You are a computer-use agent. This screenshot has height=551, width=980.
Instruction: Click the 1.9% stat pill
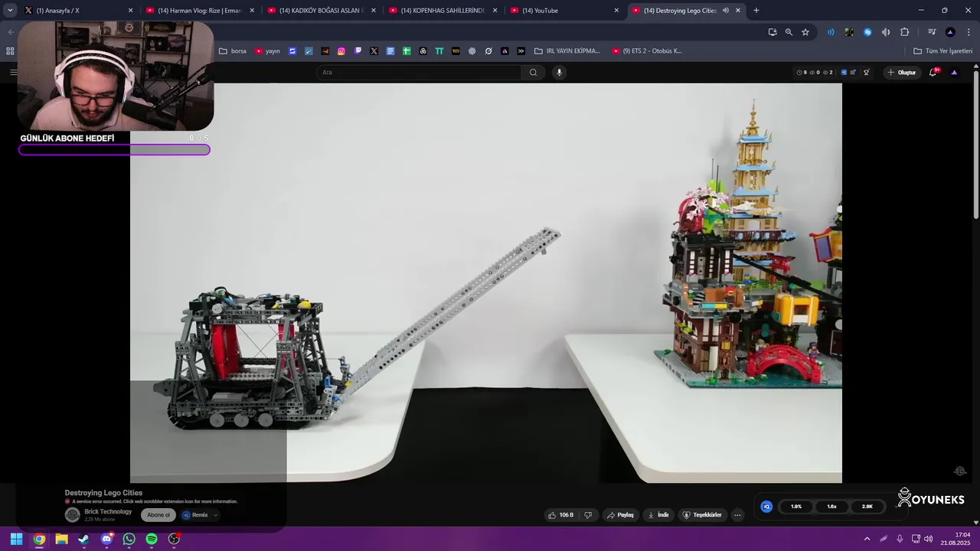pyautogui.click(x=796, y=507)
